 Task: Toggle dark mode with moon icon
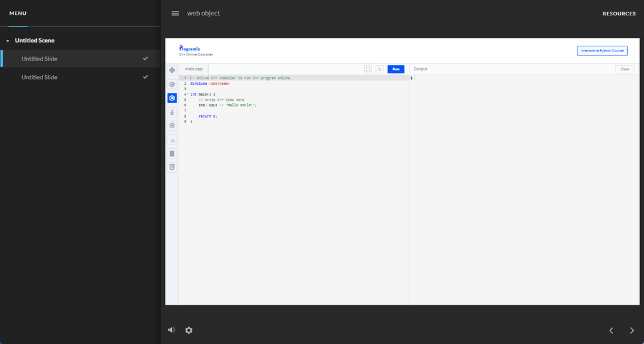tap(380, 69)
